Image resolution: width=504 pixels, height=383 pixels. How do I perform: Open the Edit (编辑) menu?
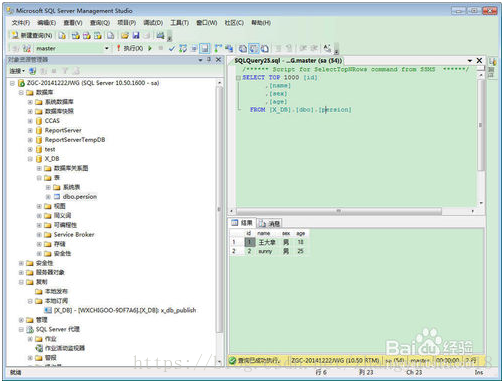click(x=46, y=23)
